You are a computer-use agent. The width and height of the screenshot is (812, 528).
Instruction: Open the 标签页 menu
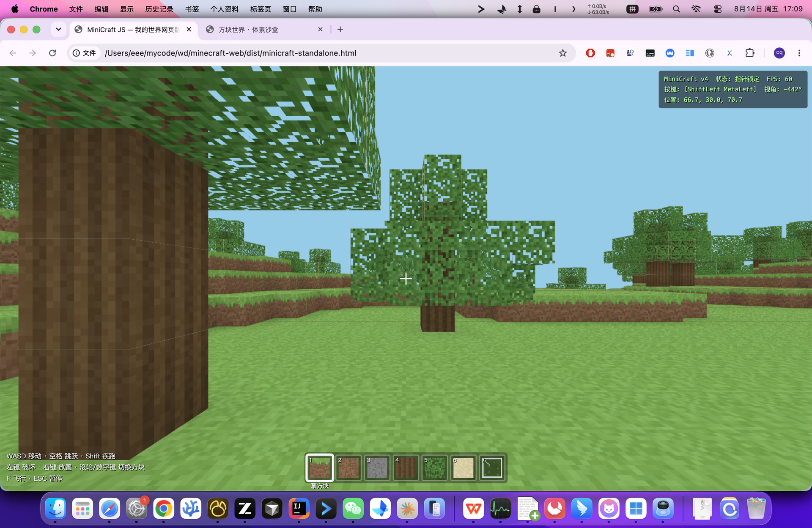[x=261, y=9]
